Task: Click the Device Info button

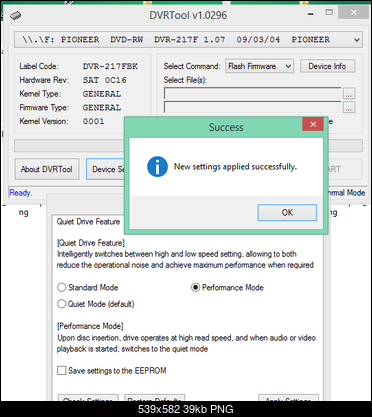Action: click(x=327, y=66)
